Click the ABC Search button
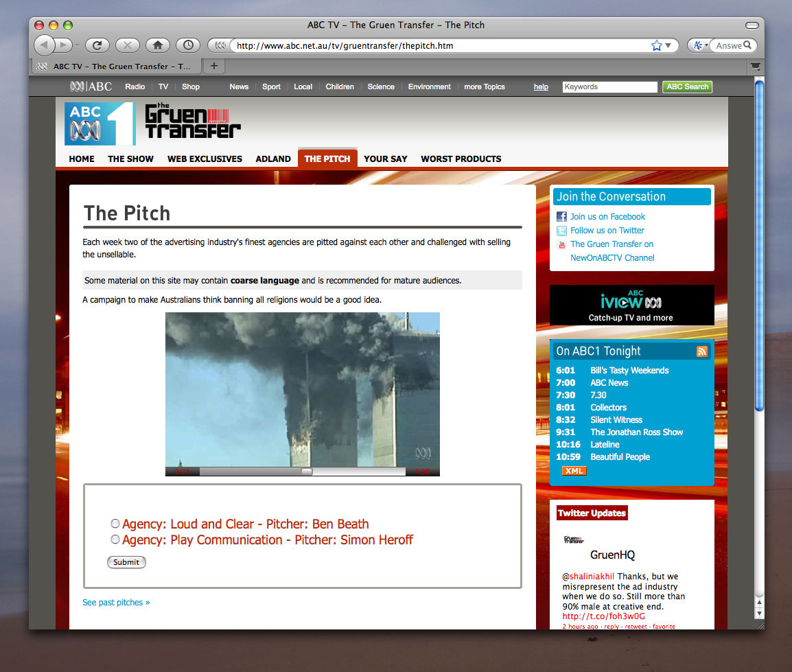The width and height of the screenshot is (792, 672). (687, 87)
